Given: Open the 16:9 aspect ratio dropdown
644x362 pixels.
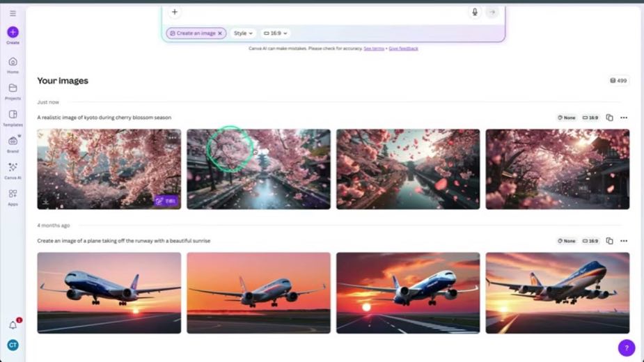Looking at the screenshot, I should [x=275, y=33].
